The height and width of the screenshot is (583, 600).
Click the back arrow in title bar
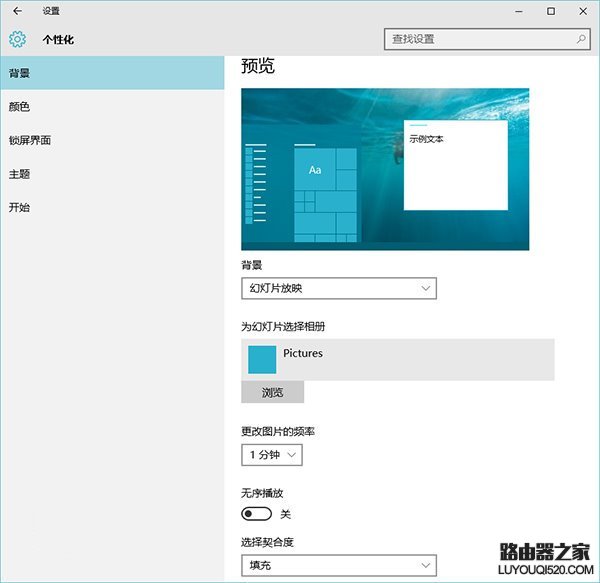pos(17,11)
